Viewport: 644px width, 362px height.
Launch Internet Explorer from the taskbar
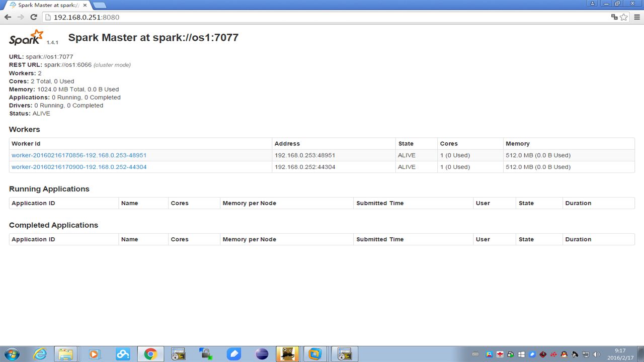[x=40, y=354]
